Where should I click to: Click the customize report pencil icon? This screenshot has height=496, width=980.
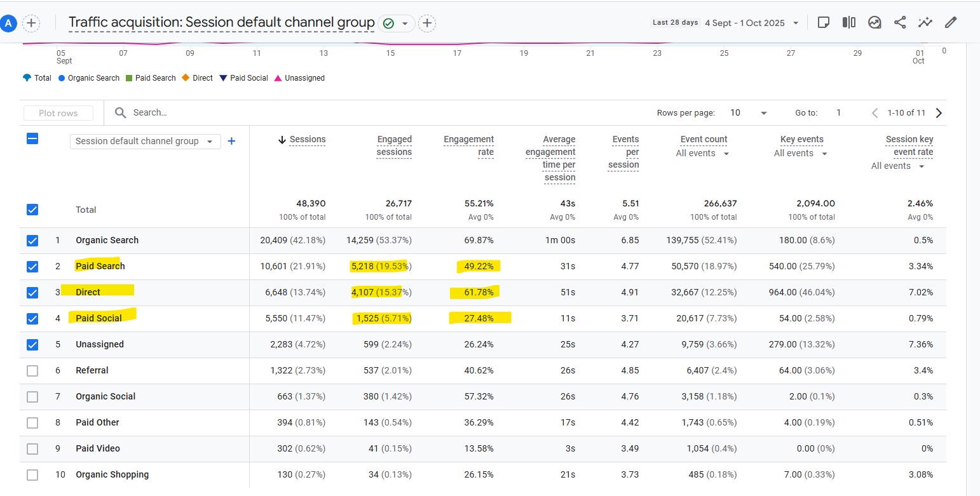(x=951, y=23)
